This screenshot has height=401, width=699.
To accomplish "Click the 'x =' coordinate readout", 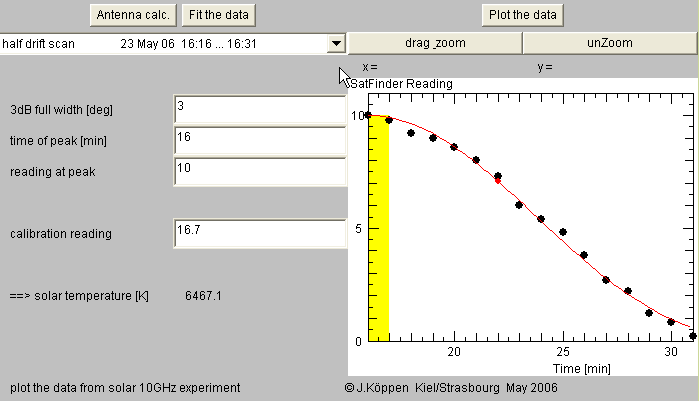I will click(x=370, y=67).
